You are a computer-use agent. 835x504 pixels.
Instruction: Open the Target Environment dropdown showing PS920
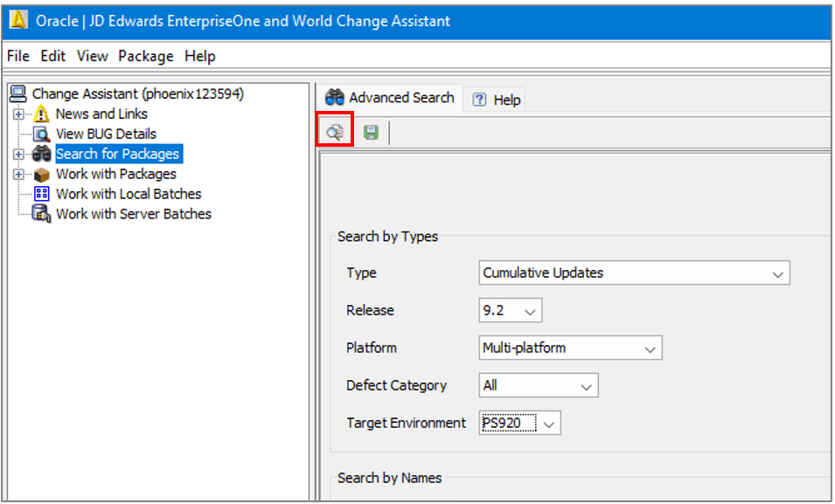tap(519, 423)
